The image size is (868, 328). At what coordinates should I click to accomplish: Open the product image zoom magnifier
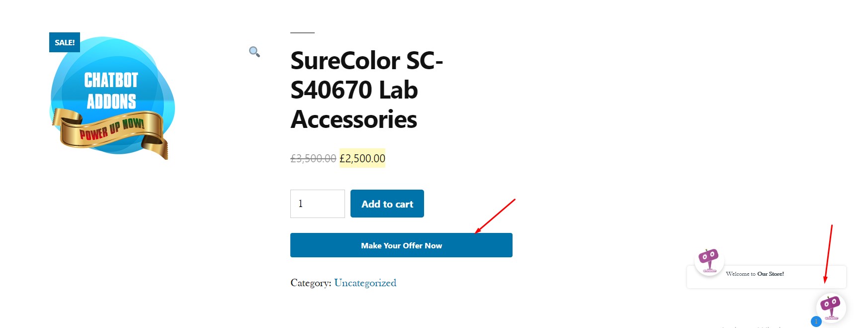[x=255, y=52]
